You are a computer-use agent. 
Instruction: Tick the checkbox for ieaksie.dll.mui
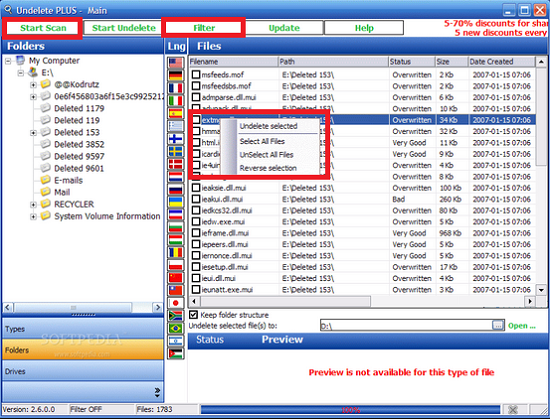click(196, 188)
